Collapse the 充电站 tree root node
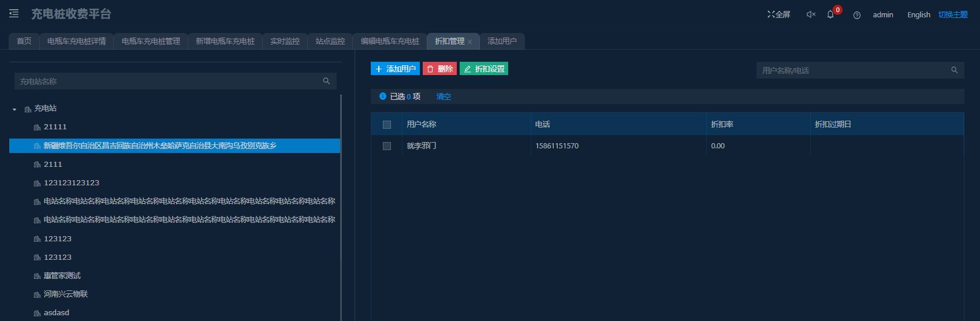Screen dimensions: 980x321 (x=15, y=109)
